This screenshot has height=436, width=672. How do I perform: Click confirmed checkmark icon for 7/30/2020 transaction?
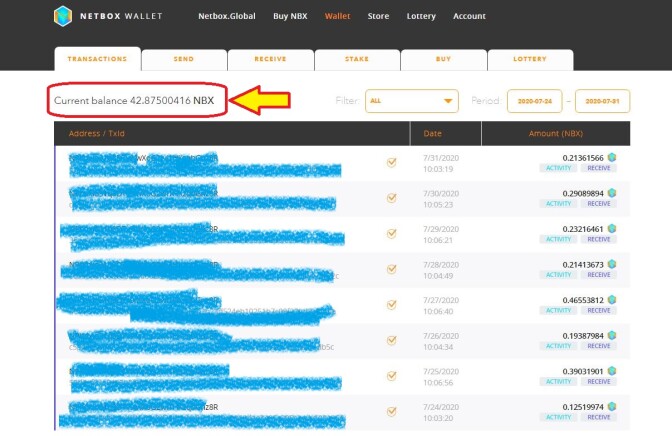pos(391,198)
